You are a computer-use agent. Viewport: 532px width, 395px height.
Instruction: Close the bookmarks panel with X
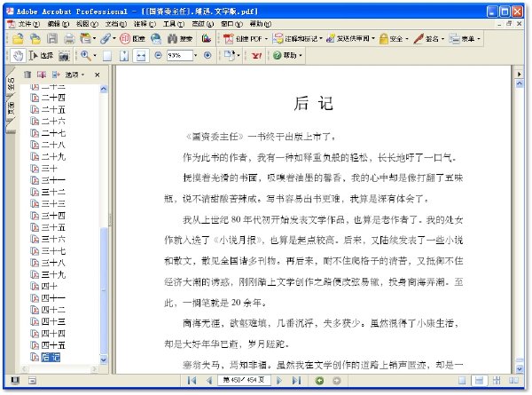(98, 75)
